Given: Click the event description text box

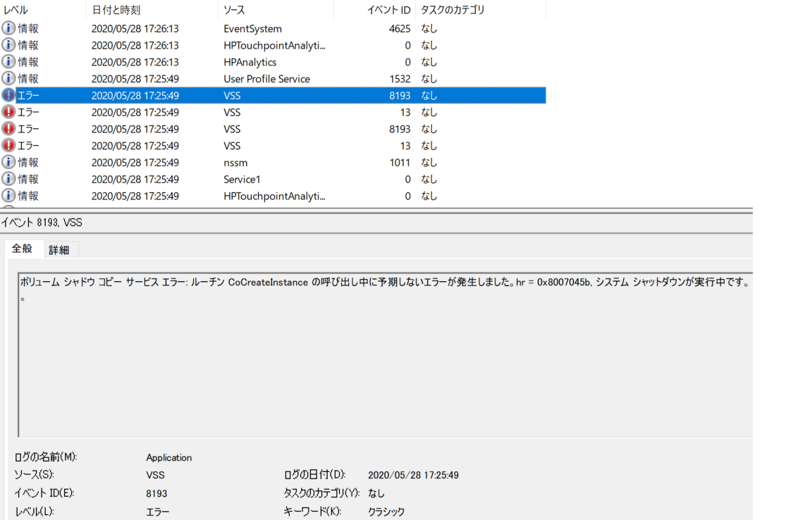Looking at the screenshot, I should click(386, 355).
